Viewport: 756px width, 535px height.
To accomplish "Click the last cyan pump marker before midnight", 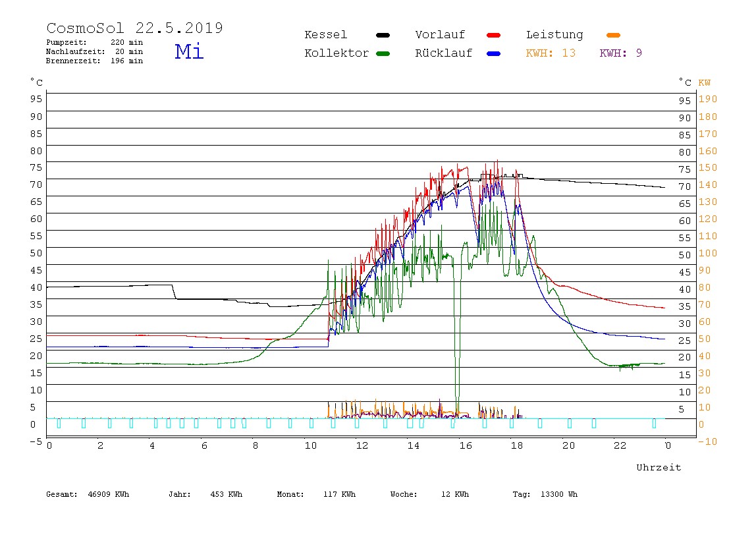I will [x=655, y=424].
